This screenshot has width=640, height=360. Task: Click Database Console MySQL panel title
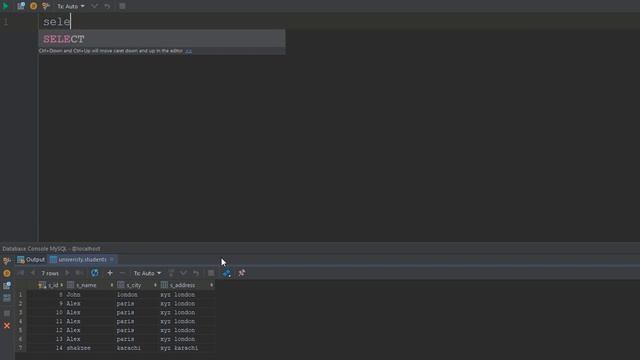[51, 249]
